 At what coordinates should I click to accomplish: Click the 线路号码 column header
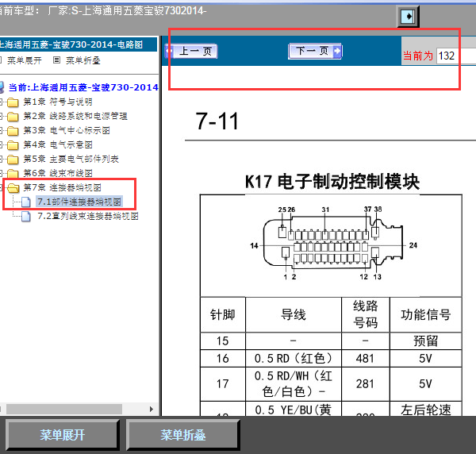pos(366,314)
